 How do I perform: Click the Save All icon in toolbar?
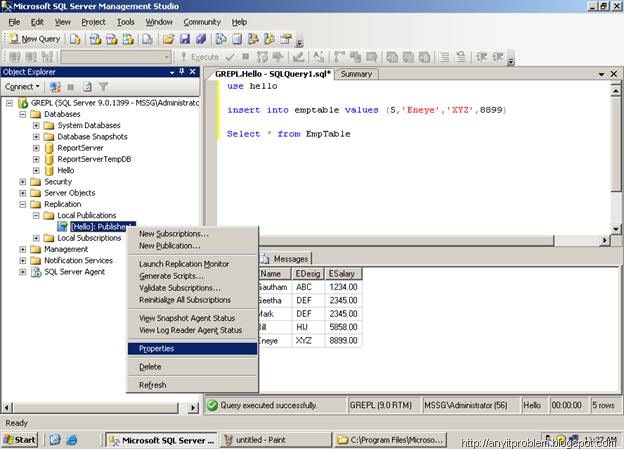tap(201, 39)
